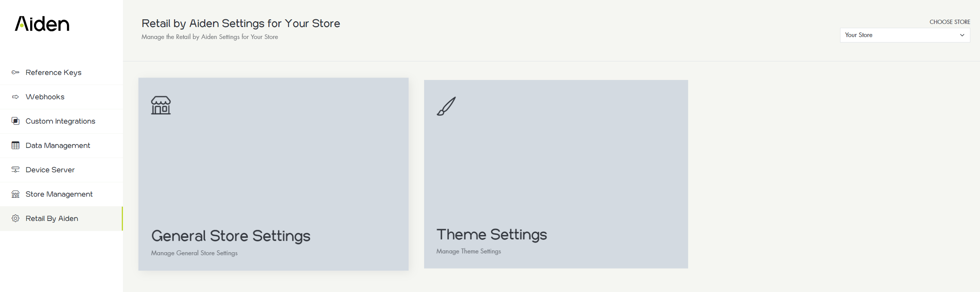Image resolution: width=980 pixels, height=292 pixels.
Task: Open Theme Settings title link
Action: [x=492, y=234]
